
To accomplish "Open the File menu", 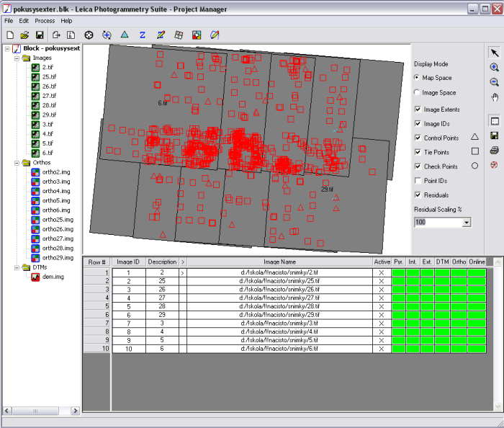I will (9, 21).
